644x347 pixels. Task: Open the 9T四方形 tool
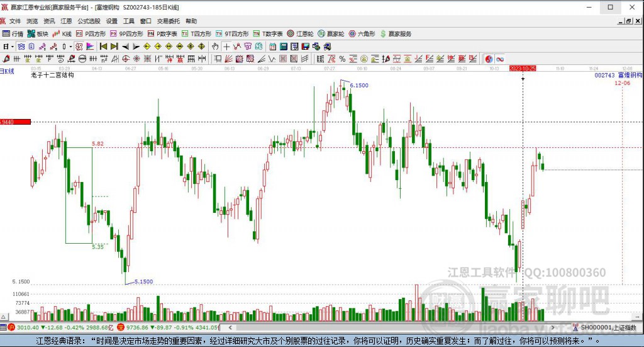pyautogui.click(x=233, y=34)
